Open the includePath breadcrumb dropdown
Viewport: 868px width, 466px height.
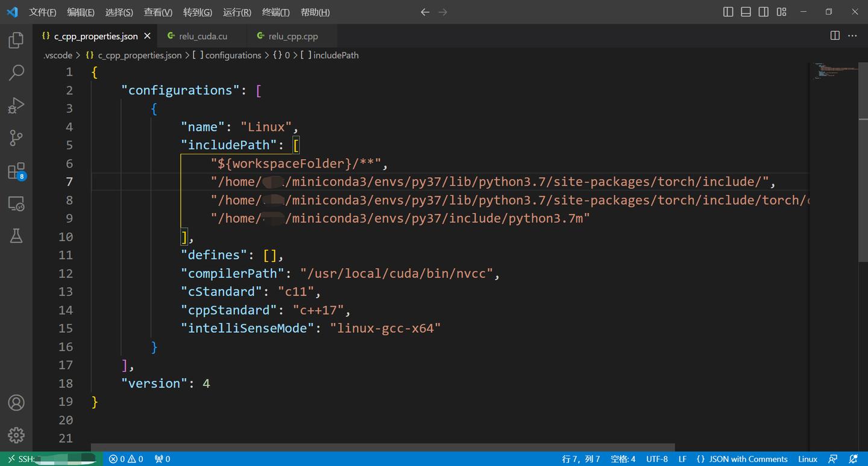tap(335, 55)
